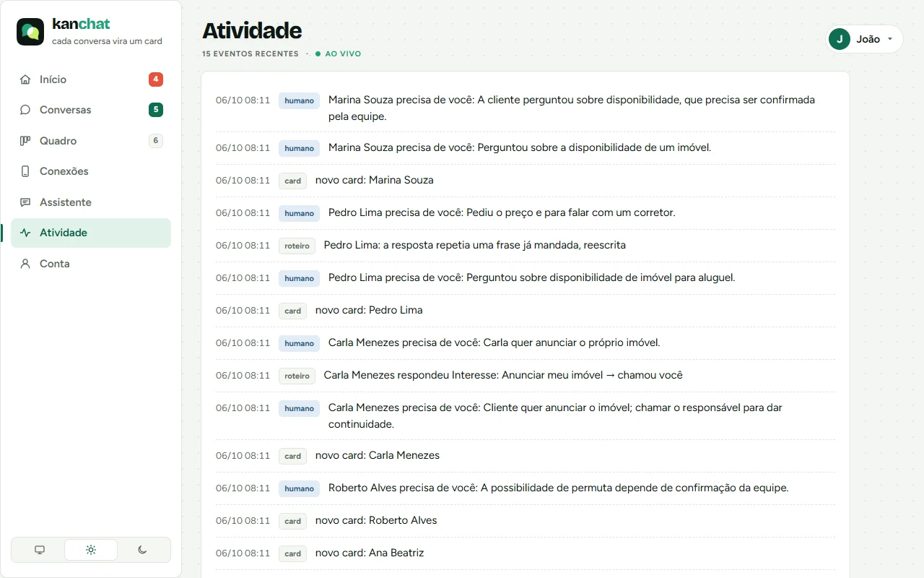924x578 pixels.
Task: Click card tag beside novo card: Marina Souza
Action: click(292, 181)
